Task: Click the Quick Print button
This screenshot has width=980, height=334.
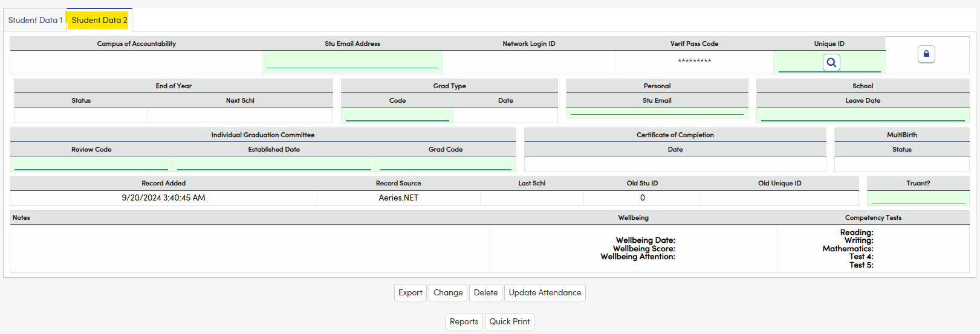Action: 510,321
